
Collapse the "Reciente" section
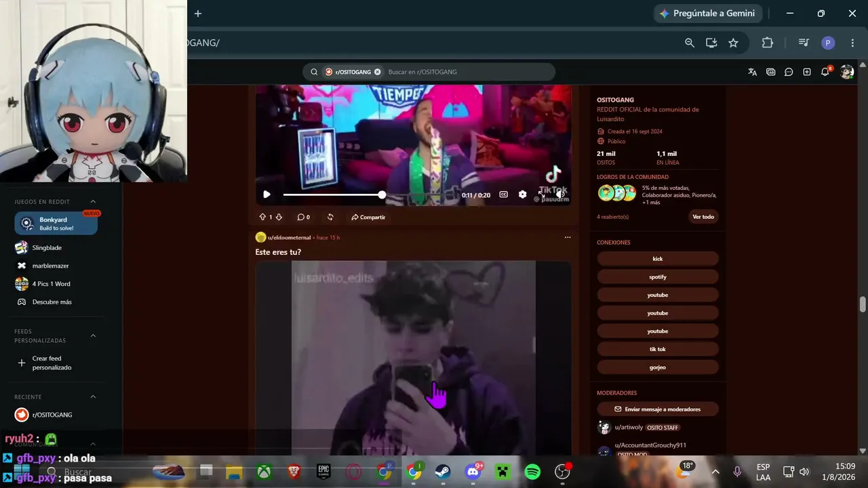point(93,396)
